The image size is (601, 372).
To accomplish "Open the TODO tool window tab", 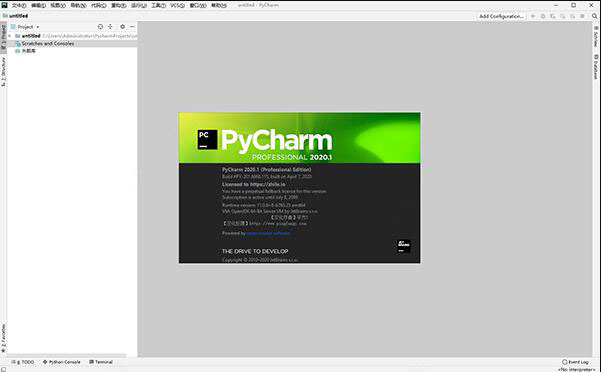I will pos(23,362).
